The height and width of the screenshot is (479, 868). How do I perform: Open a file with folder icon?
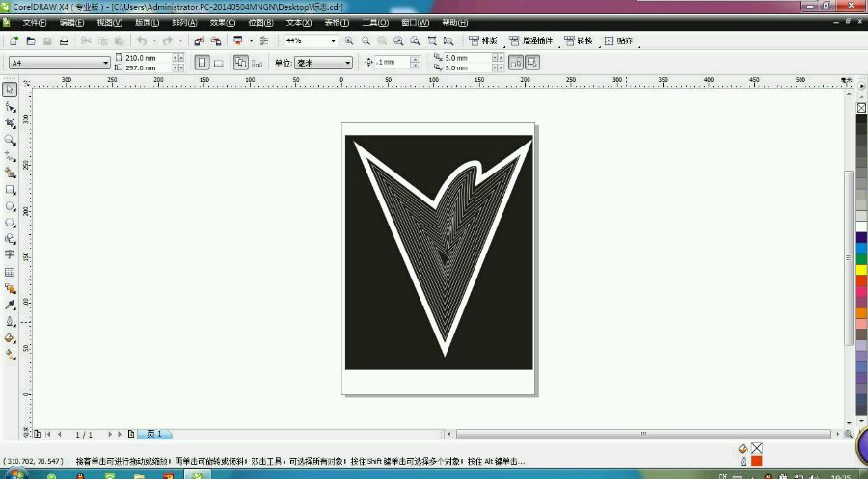(x=31, y=40)
